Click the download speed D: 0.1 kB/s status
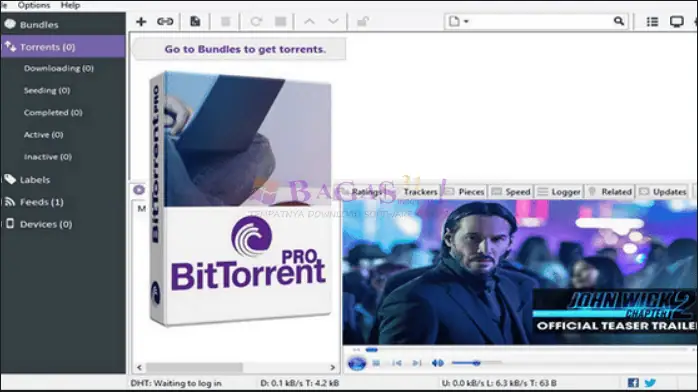 coord(300,383)
